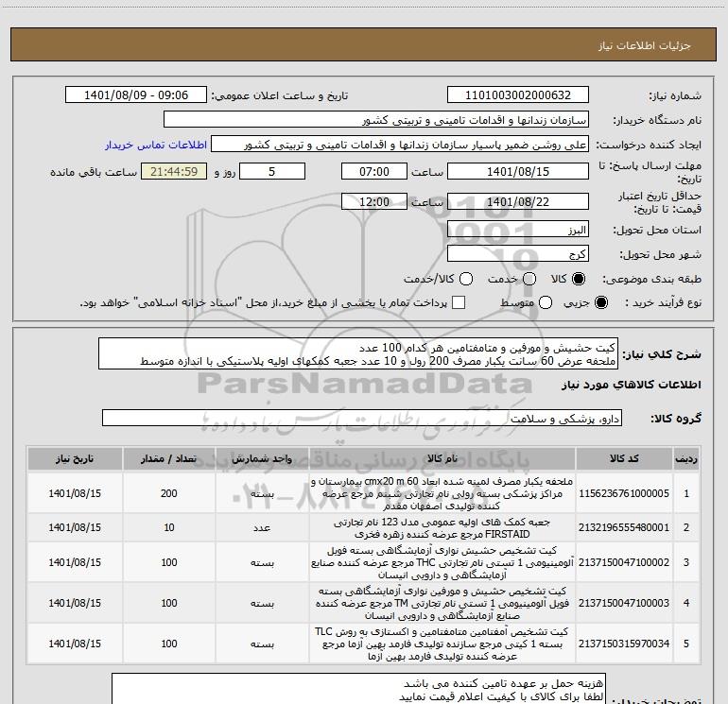This screenshot has width=728, height=704.
Task: Select the جزیی purchase type radio
Action: point(600,302)
